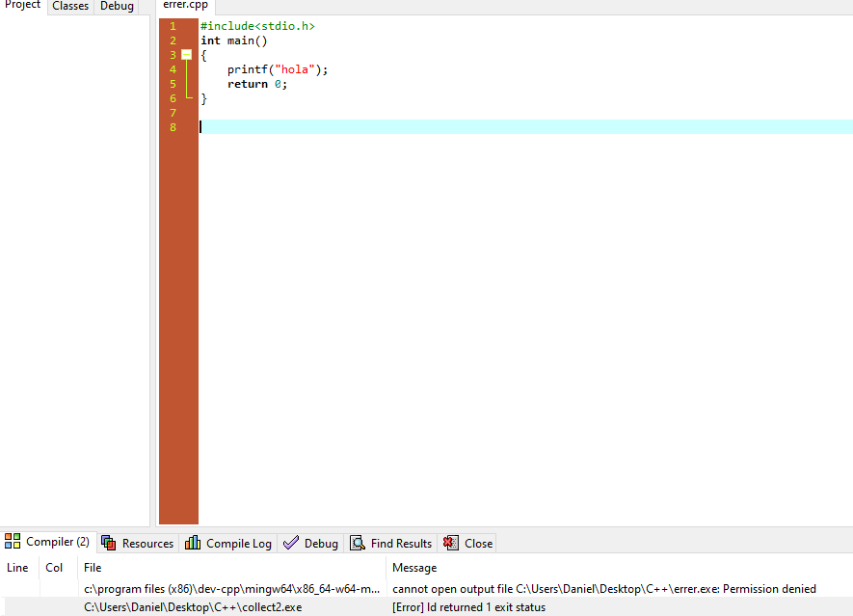Select the 'Permission denied' error row
This screenshot has height=616, width=853.
603,589
